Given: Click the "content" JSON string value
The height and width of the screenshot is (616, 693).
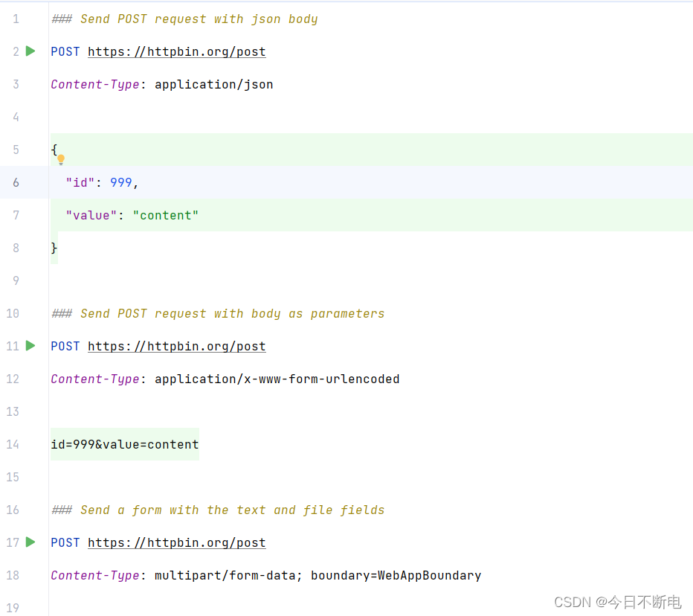Looking at the screenshot, I should click(x=166, y=215).
